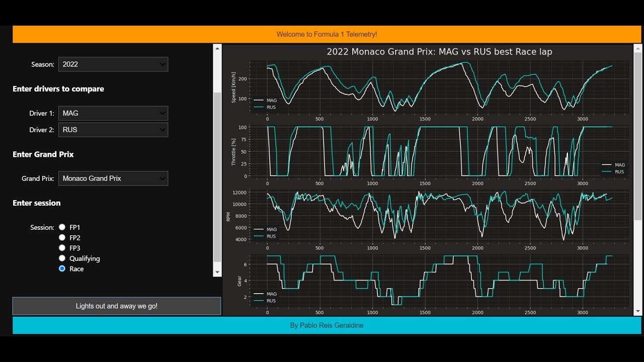Click the Speed chart MAG legend entry
Viewport: 644px width, 362px height.
pyautogui.click(x=265, y=101)
